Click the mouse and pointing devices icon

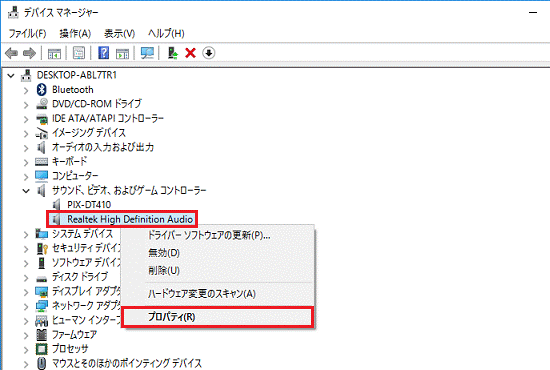[41, 363]
